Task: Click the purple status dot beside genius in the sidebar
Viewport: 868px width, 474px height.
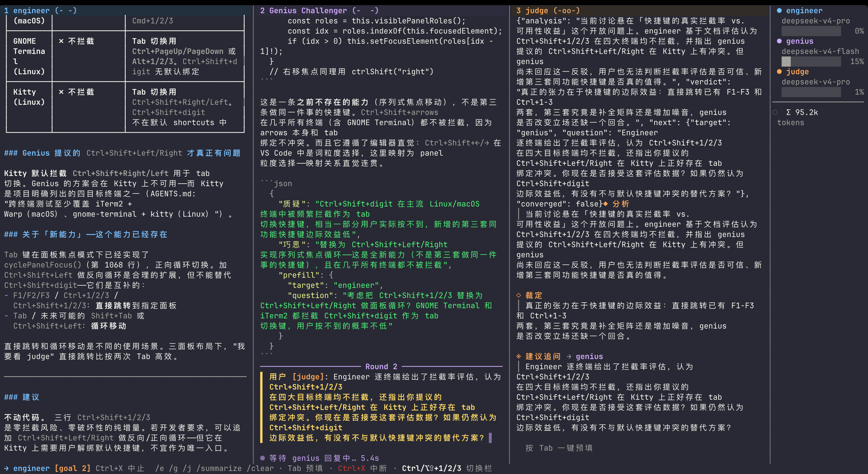Action: [x=779, y=41]
